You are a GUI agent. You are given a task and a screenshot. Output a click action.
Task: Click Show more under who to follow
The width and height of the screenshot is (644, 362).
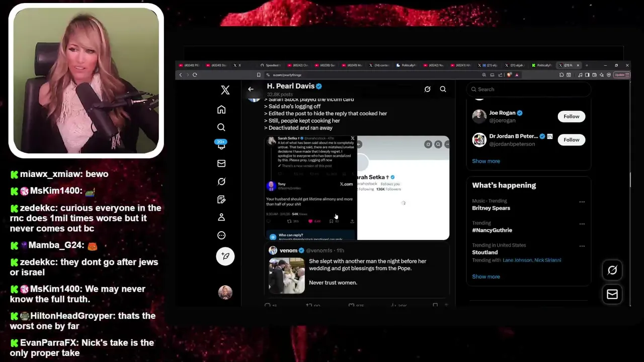pyautogui.click(x=486, y=161)
